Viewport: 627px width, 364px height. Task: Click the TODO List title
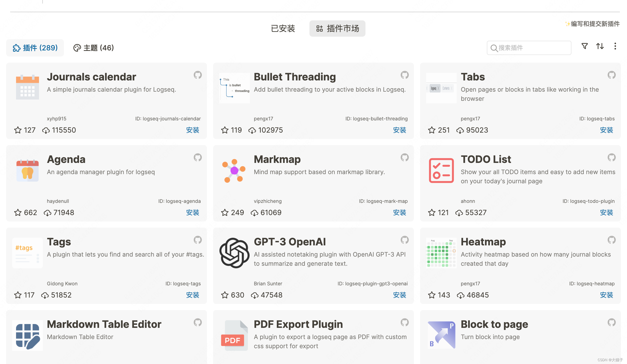pyautogui.click(x=486, y=159)
